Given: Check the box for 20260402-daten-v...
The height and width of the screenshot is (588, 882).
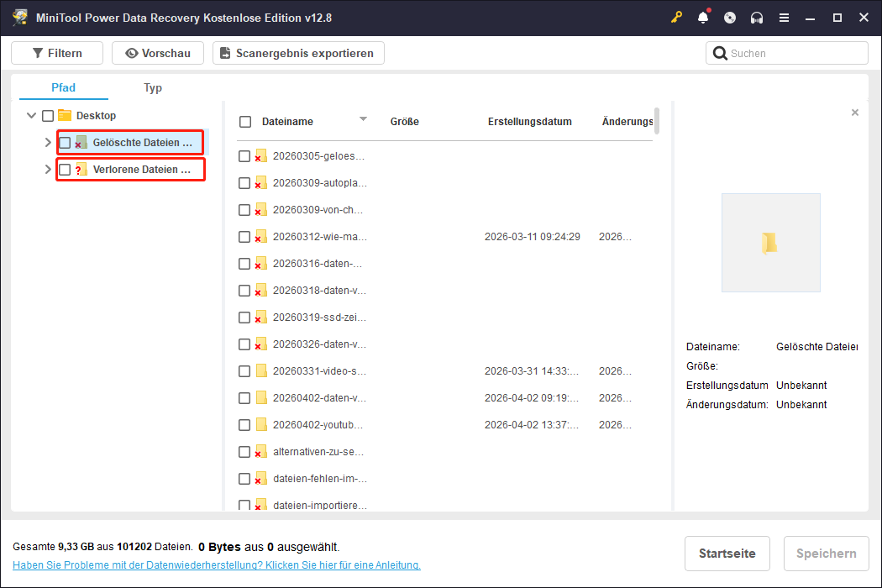Looking at the screenshot, I should (244, 398).
